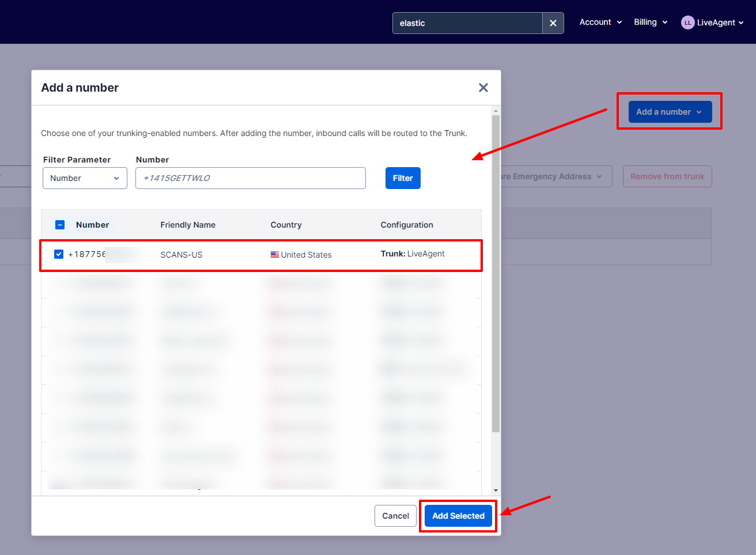Click the United States flag icon

pos(275,255)
